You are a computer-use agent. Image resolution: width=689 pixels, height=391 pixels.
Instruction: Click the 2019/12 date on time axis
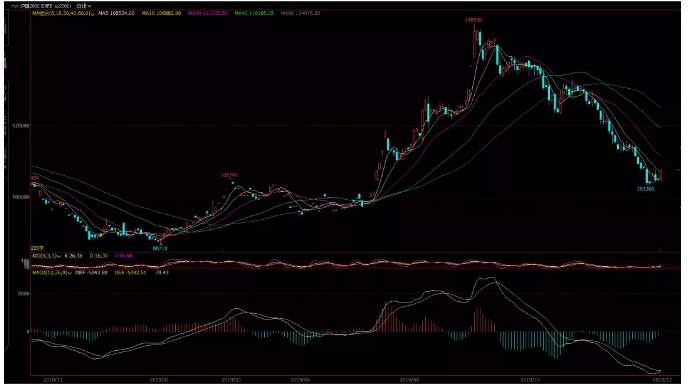point(662,379)
